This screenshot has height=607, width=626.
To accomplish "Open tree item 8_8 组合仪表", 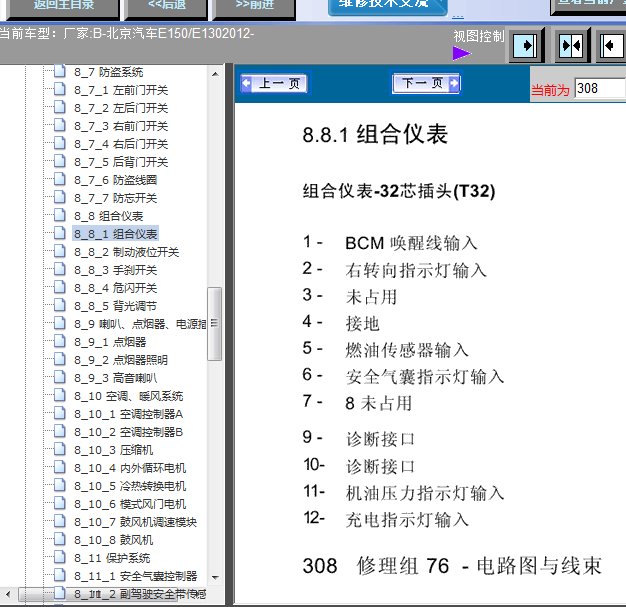I will [x=108, y=216].
